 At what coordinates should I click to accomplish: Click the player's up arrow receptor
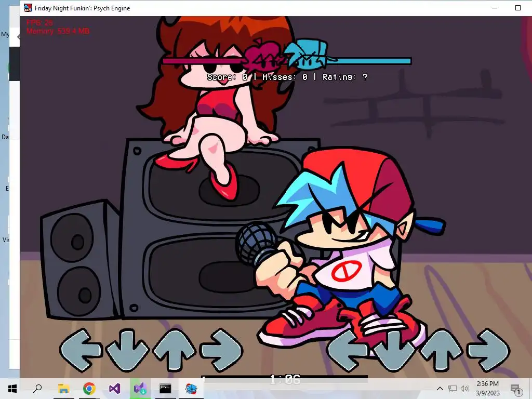click(x=442, y=350)
